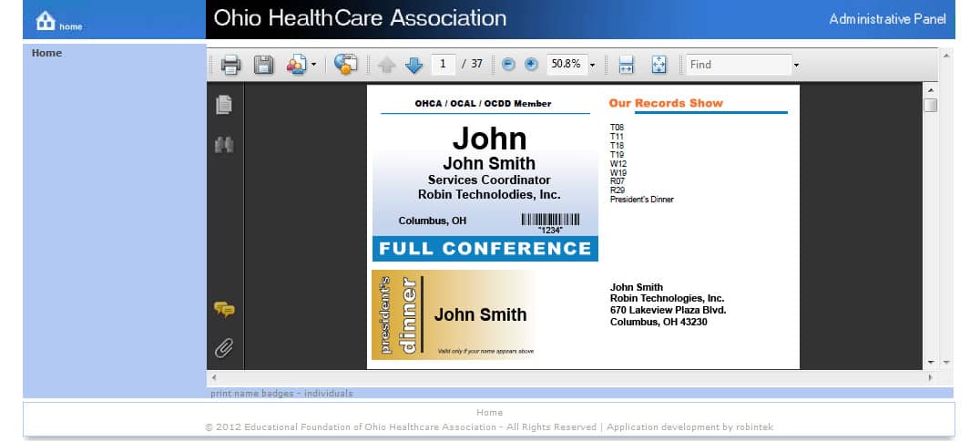This screenshot has height=442, width=980.
Task: Show the Pages thumbnail panel
Action: coord(224,105)
